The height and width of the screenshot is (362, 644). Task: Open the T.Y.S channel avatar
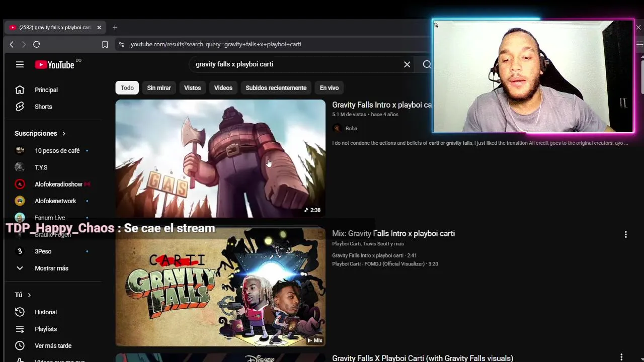[x=20, y=167]
